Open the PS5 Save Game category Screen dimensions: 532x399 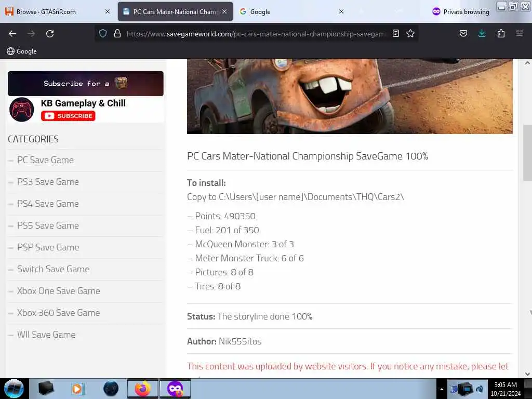[48, 225]
